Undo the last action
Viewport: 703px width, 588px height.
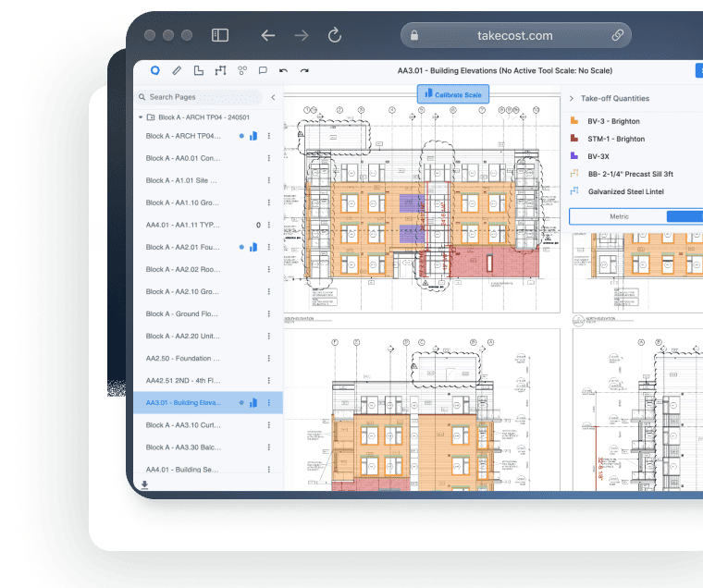tap(283, 70)
